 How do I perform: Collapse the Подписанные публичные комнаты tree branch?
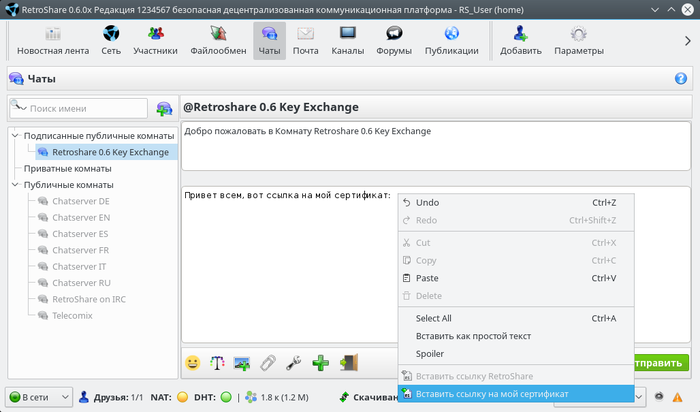(15, 135)
